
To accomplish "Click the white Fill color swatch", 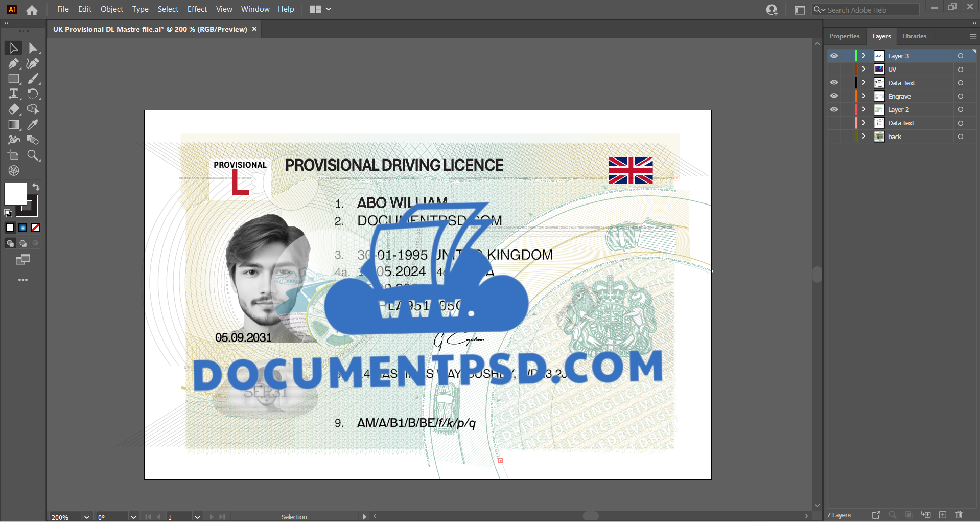I will coord(15,194).
